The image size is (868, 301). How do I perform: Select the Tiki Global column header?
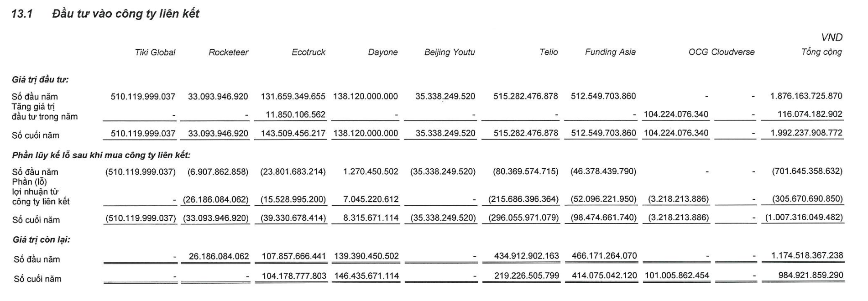(155, 52)
